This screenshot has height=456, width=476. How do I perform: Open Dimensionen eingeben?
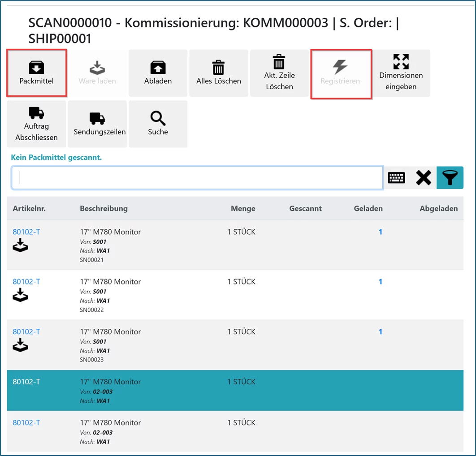pos(401,73)
